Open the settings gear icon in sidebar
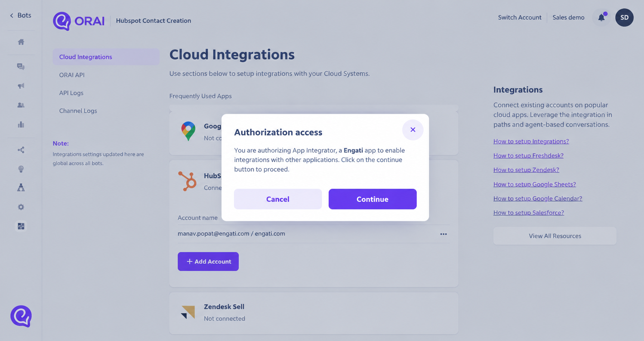The height and width of the screenshot is (341, 644). pyautogui.click(x=21, y=207)
